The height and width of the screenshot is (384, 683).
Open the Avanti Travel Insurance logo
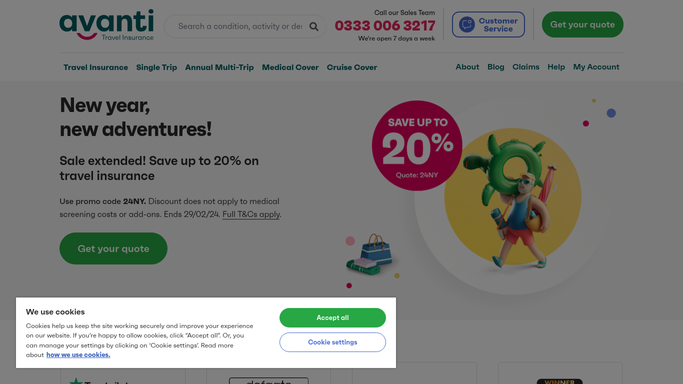pos(107,25)
